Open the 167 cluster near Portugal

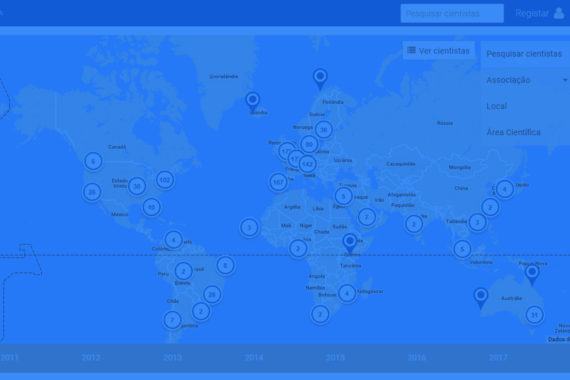tap(278, 182)
